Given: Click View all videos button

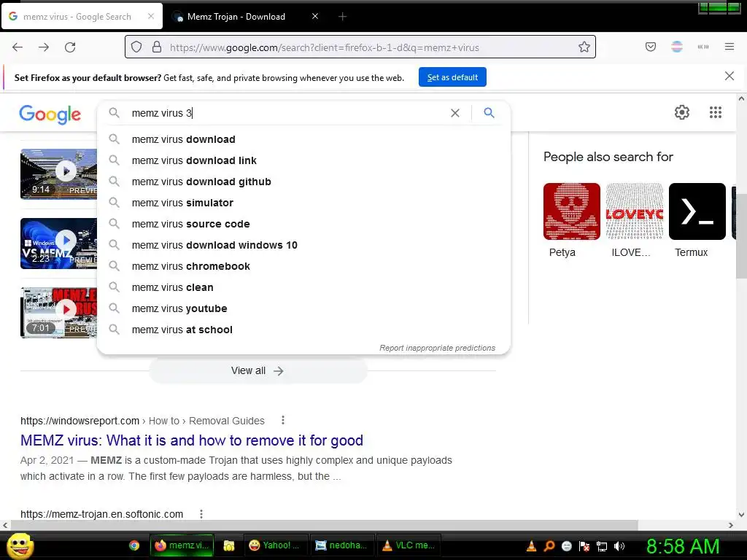Looking at the screenshot, I should click(x=258, y=371).
